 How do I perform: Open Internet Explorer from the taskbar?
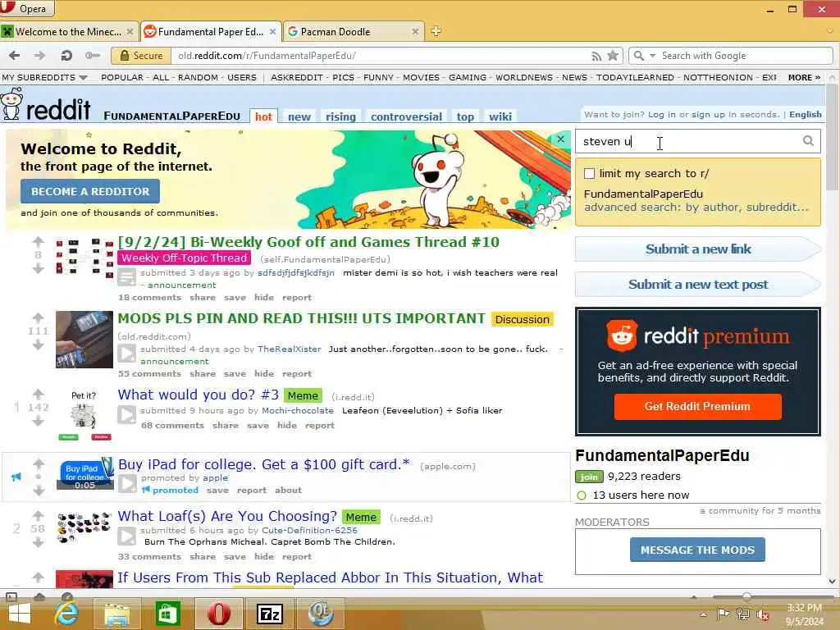click(67, 614)
